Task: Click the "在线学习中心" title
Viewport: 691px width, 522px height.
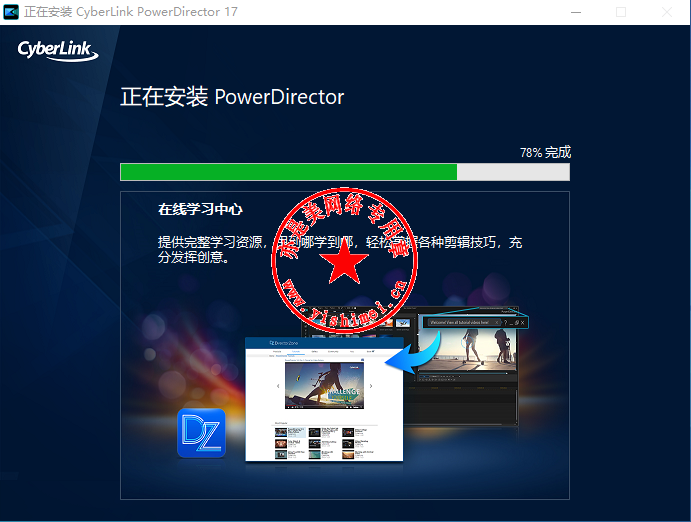Action: [x=201, y=209]
